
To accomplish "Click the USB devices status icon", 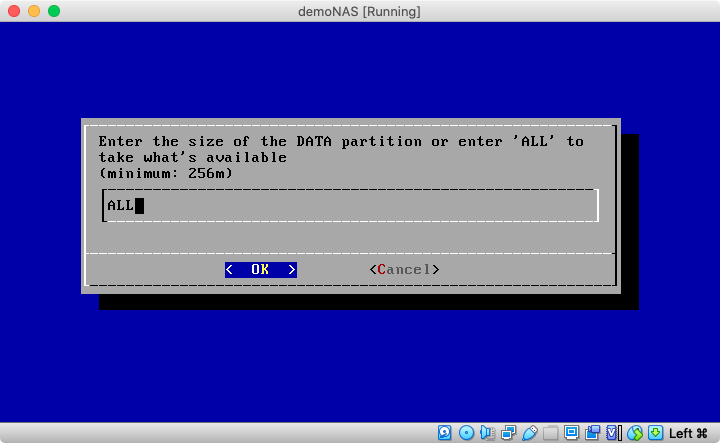I will click(529, 433).
